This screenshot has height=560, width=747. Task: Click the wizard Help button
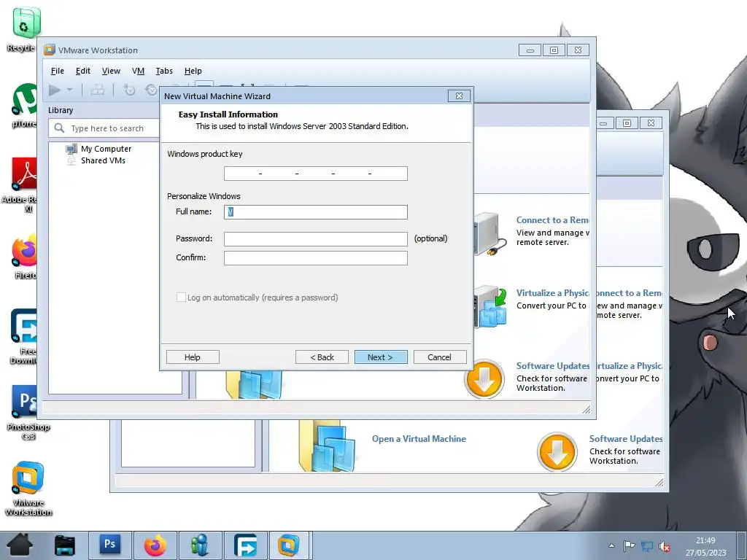point(193,357)
